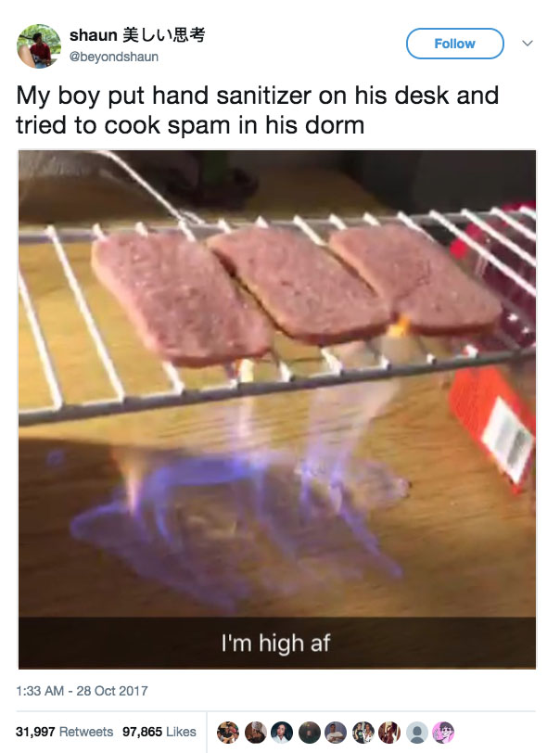Open the man in white shirt liker avatar
This screenshot has width=560, height=753.
pyautogui.click(x=336, y=733)
